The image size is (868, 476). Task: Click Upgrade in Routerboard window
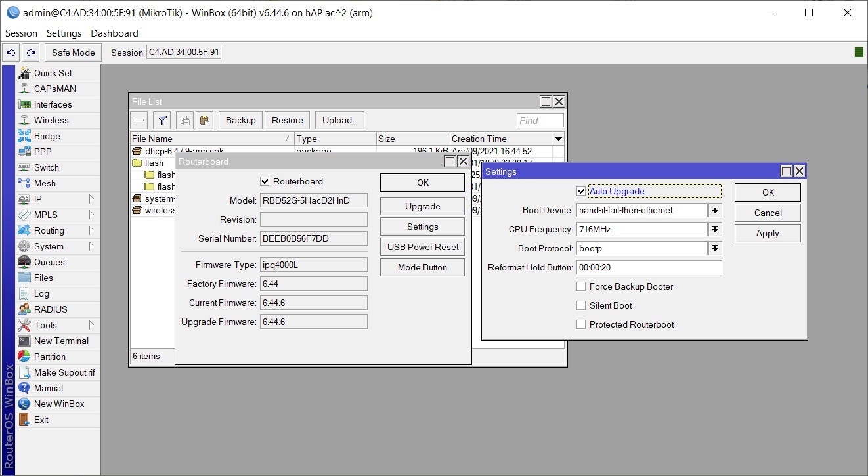[x=422, y=206]
